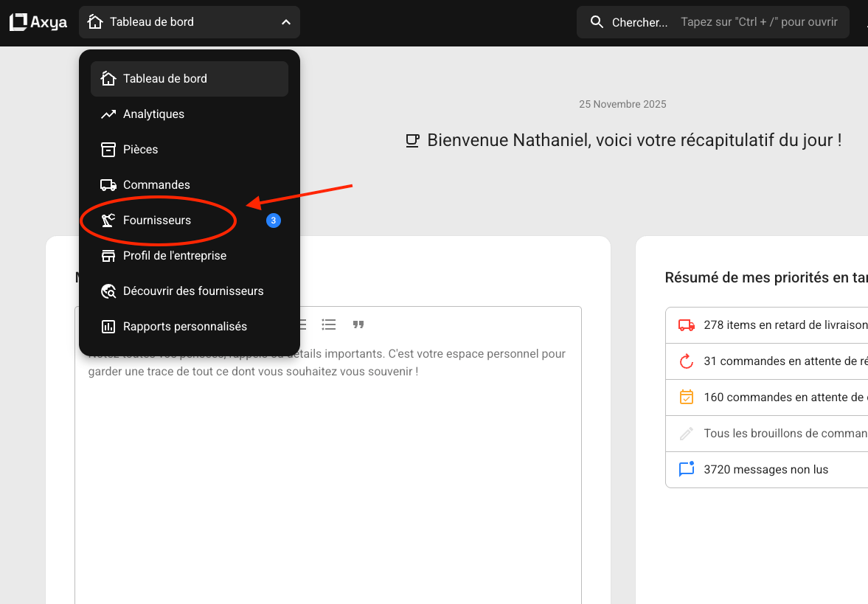Collapse the Tableau de bord navigation dropdown
The image size is (868, 604).
285,22
